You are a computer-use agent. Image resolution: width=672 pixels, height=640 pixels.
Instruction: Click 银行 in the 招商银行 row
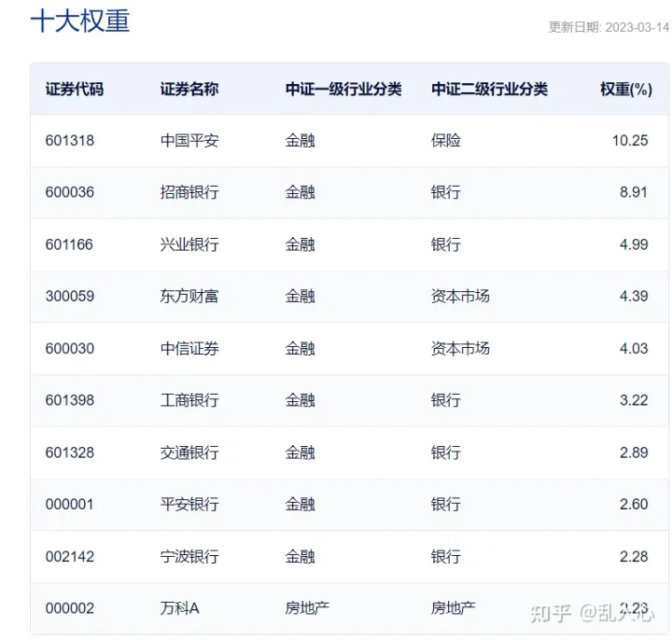(446, 192)
